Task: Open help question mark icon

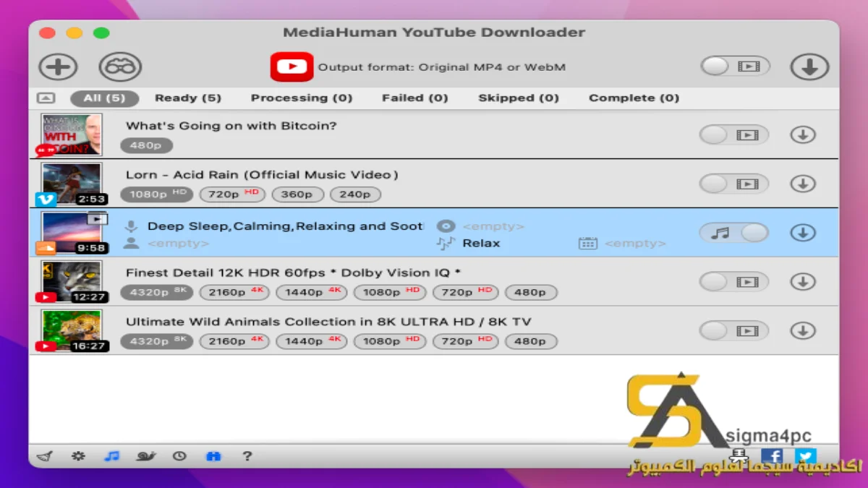Action: [x=247, y=456]
